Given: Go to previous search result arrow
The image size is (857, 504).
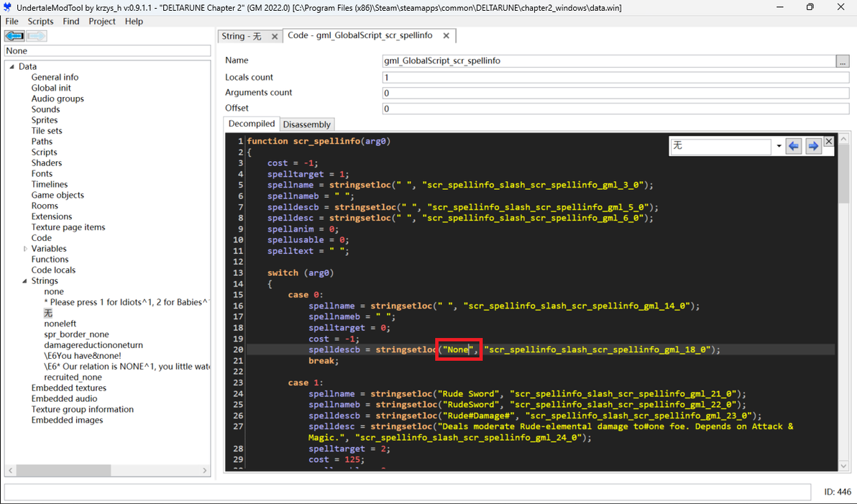Looking at the screenshot, I should point(794,146).
